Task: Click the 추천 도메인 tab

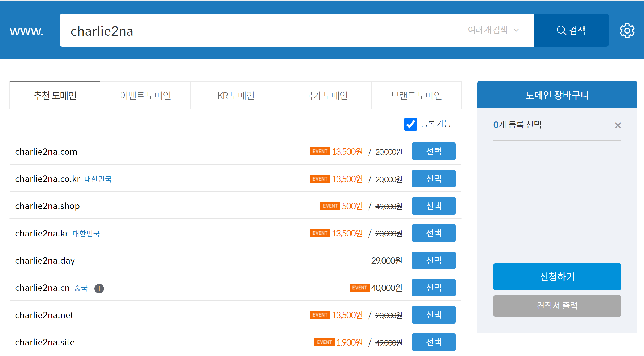Action: (55, 95)
